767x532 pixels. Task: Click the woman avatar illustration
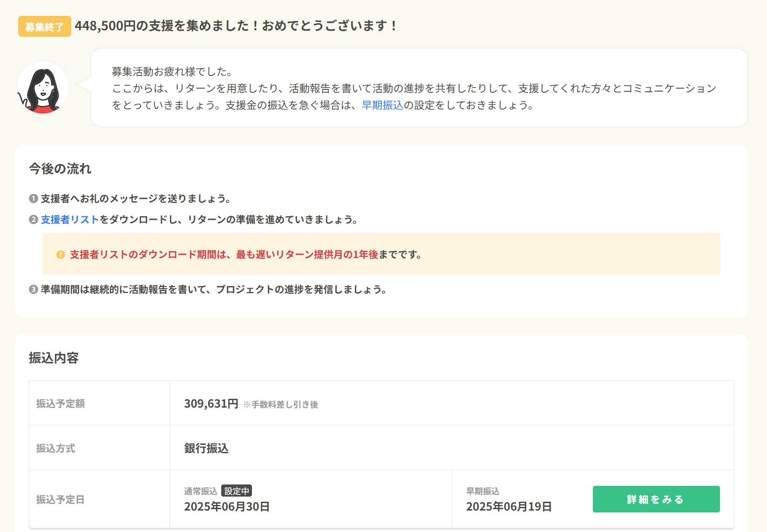43,88
